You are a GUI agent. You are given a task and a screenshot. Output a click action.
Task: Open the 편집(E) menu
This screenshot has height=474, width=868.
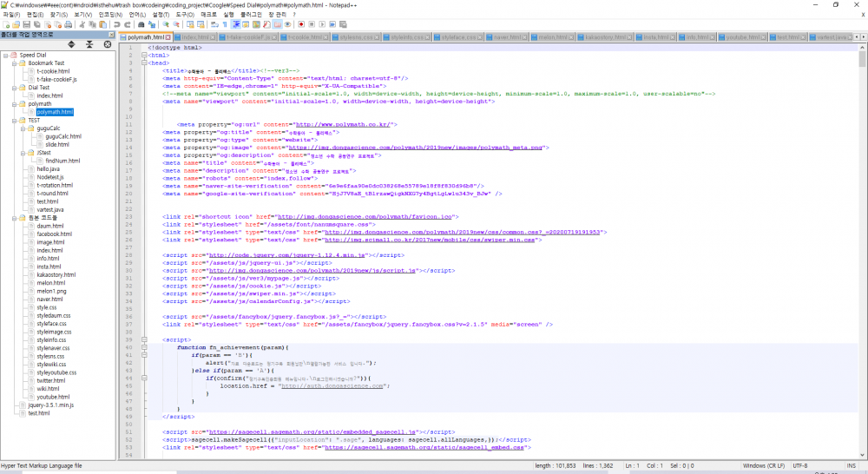coord(36,15)
